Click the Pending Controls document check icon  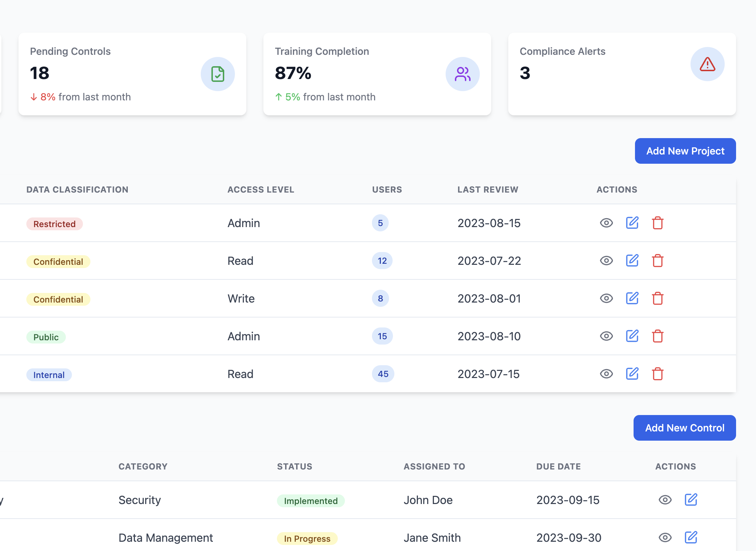[x=217, y=74]
